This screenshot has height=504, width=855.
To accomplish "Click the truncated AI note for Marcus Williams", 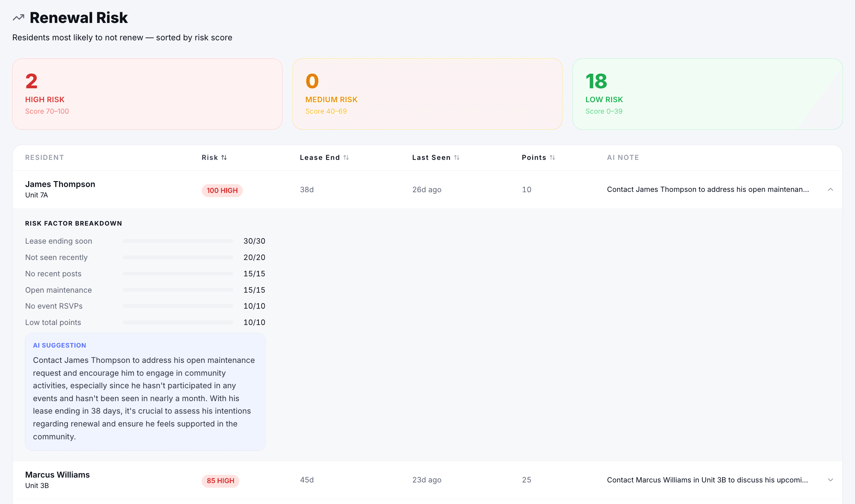I will click(708, 480).
